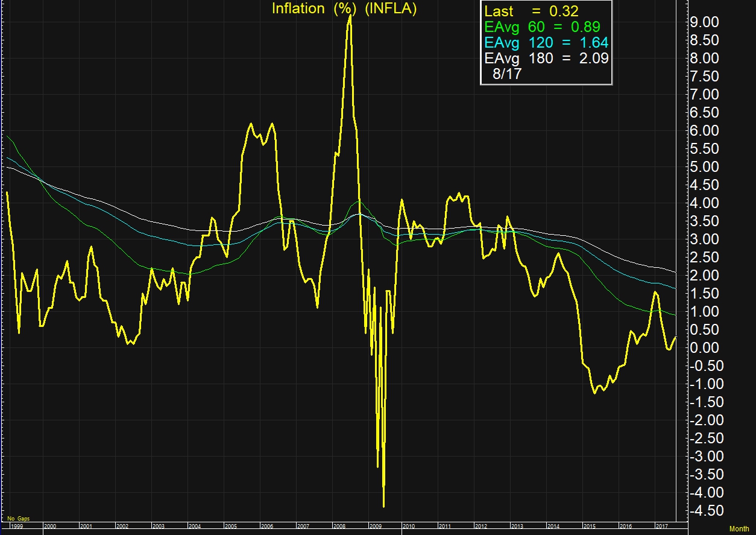The image size is (756, 535).
Task: Click the highest peak of the yellow inflation line
Action: [x=350, y=15]
